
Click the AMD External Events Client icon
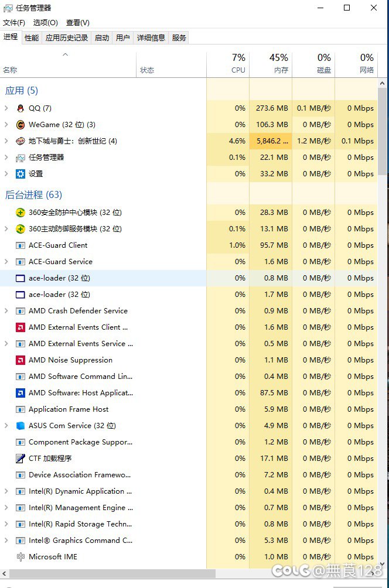pyautogui.click(x=21, y=327)
